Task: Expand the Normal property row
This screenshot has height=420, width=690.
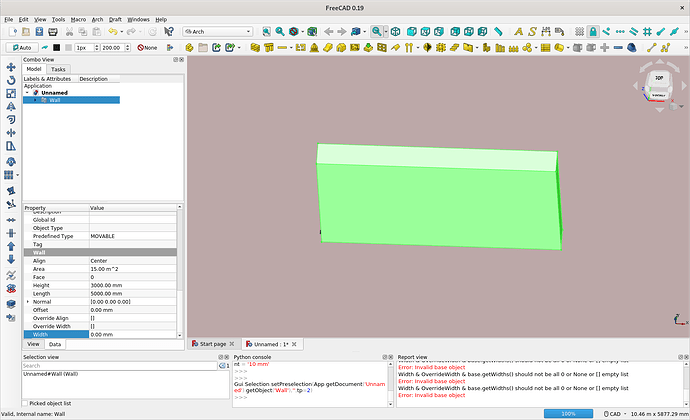Action: point(28,302)
